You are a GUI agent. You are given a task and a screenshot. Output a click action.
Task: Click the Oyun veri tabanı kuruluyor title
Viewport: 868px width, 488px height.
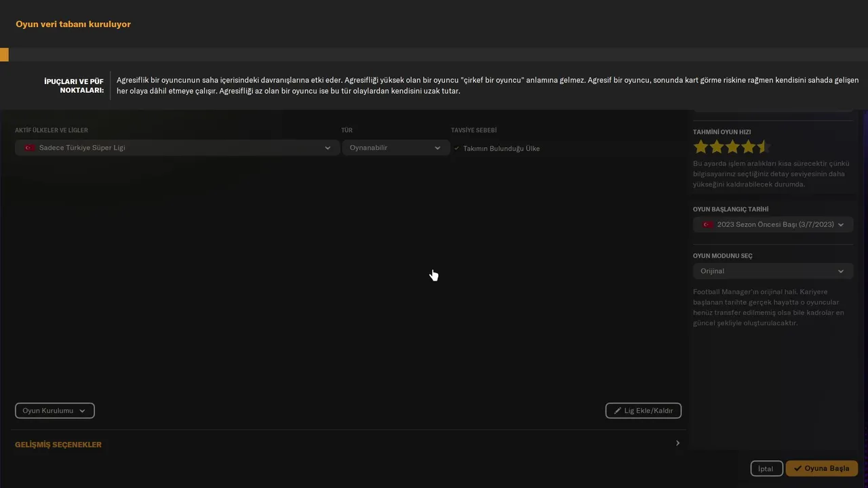(73, 24)
